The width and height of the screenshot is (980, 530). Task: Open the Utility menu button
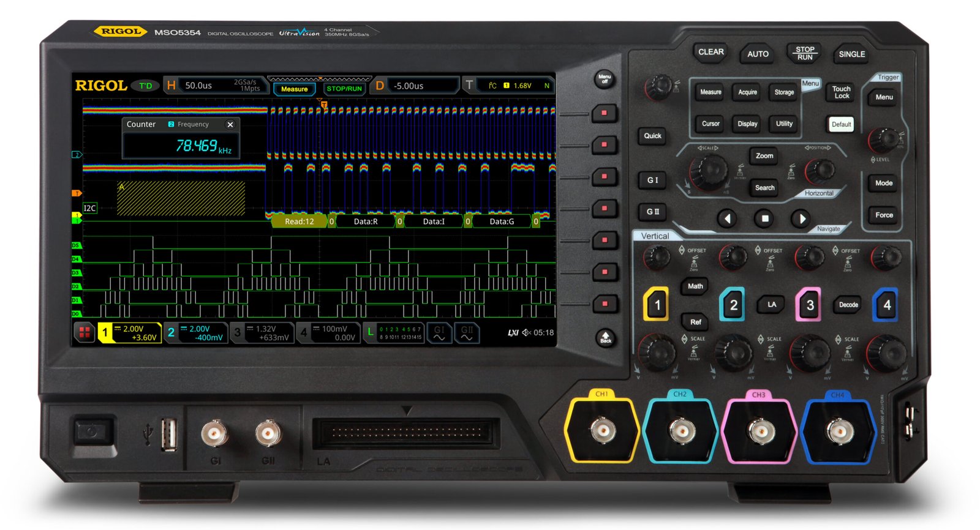pyautogui.click(x=784, y=124)
